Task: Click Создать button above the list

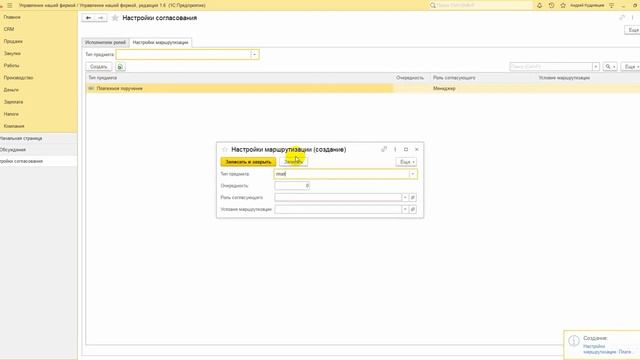Action: click(x=98, y=67)
